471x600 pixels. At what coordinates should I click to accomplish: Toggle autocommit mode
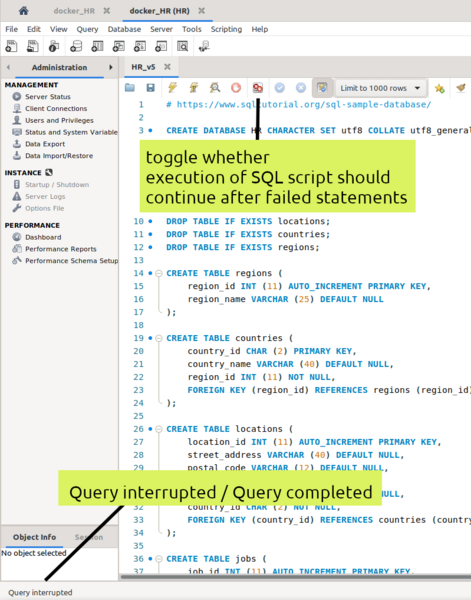(x=322, y=88)
